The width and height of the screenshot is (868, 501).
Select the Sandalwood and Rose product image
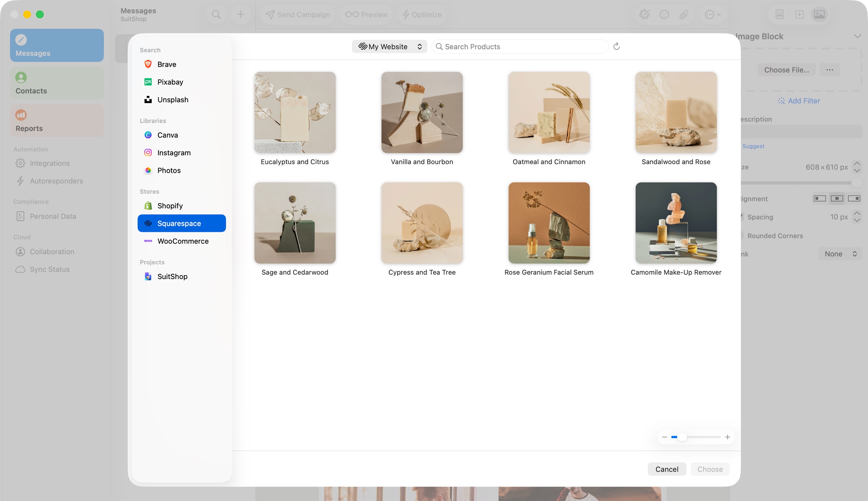[676, 113]
